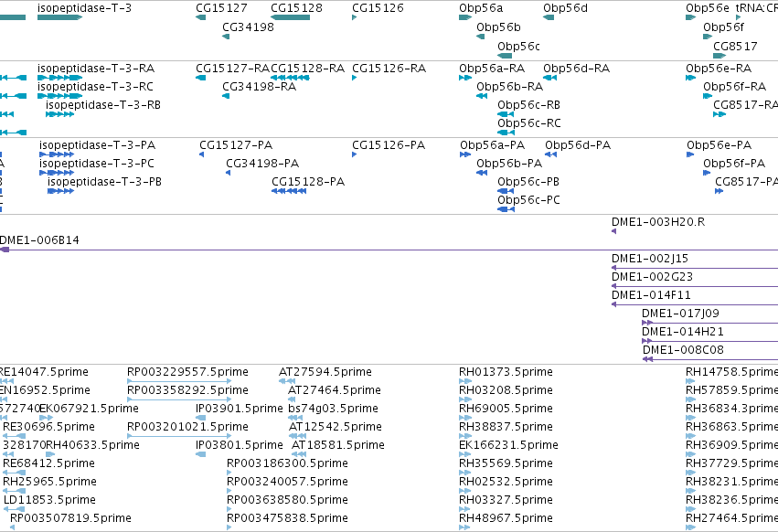
Task: Select the Obp56d gene label
Action: (565, 8)
